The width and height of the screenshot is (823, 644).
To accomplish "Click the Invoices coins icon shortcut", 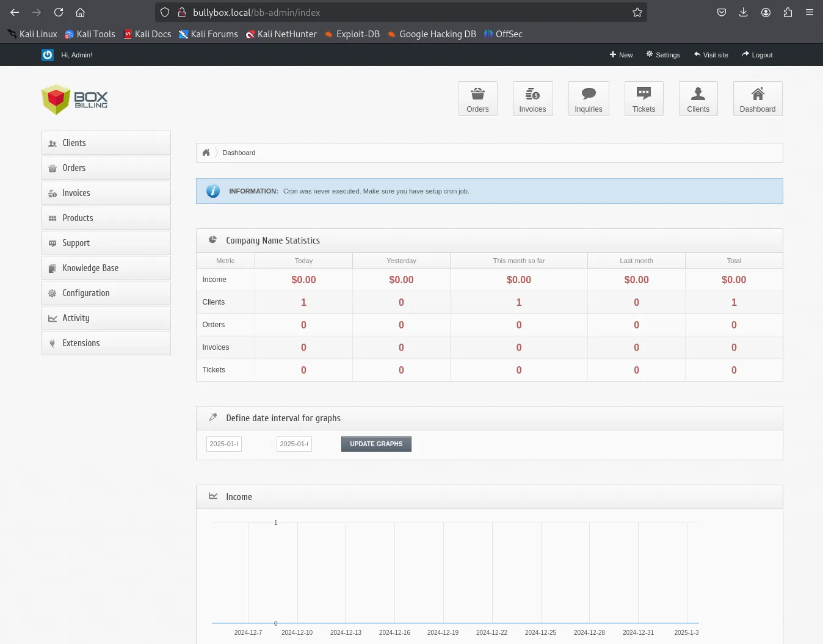I will [x=532, y=99].
